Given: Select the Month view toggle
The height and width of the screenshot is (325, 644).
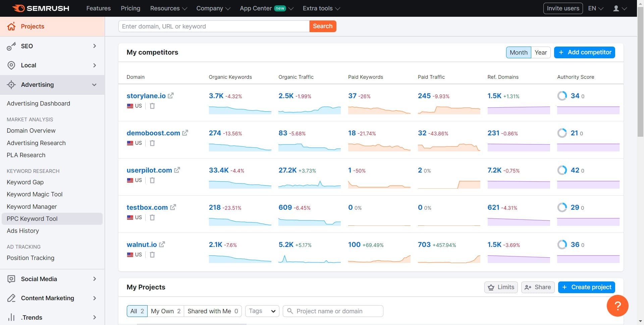Looking at the screenshot, I should tap(518, 52).
